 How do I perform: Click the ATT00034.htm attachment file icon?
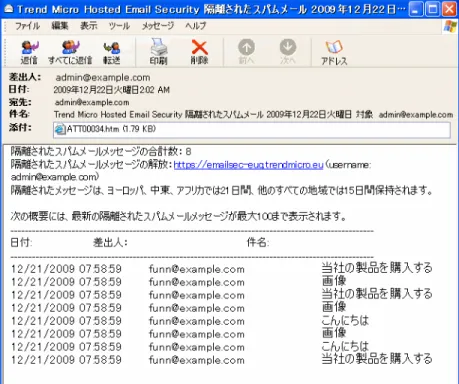point(60,129)
